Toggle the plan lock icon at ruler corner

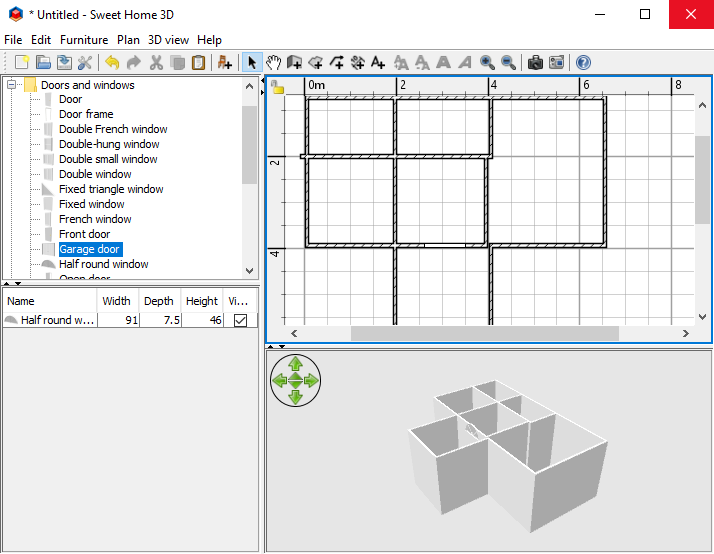point(277,86)
